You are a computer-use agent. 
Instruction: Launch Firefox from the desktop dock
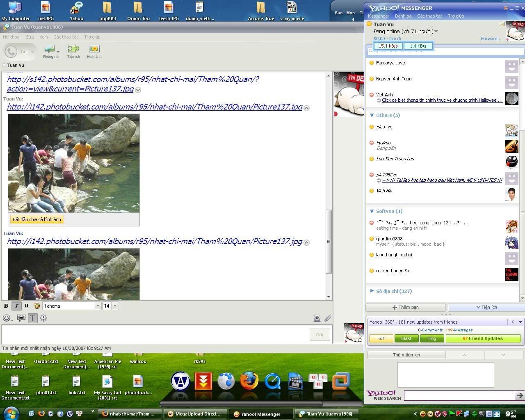(x=249, y=381)
